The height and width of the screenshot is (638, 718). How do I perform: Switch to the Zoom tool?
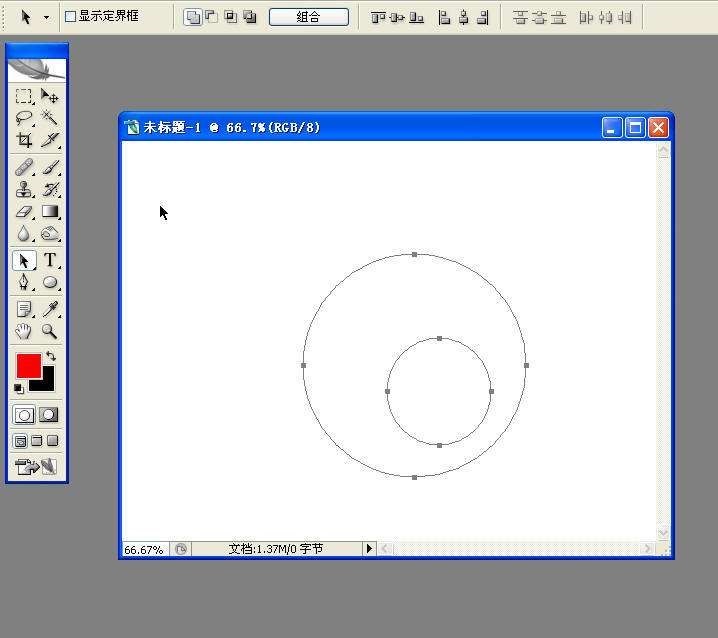click(49, 332)
